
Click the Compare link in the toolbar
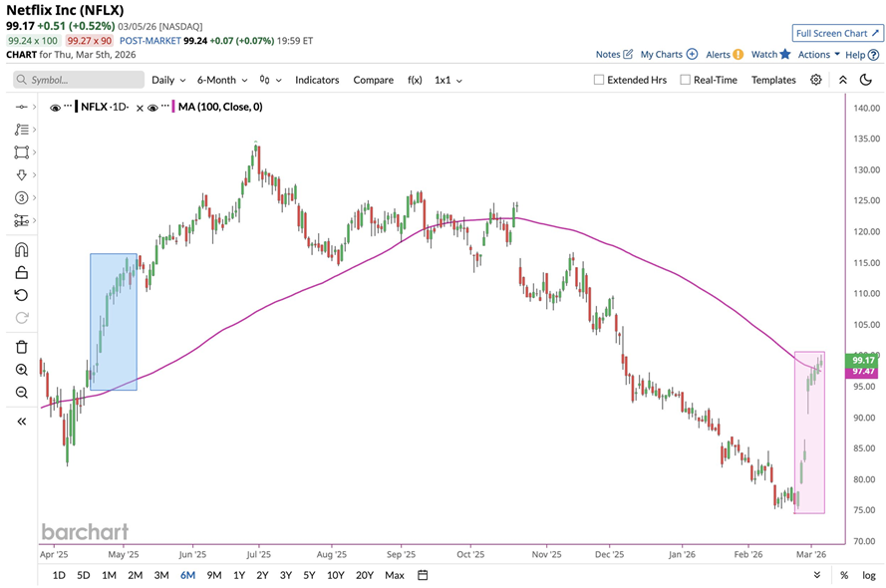(x=373, y=80)
